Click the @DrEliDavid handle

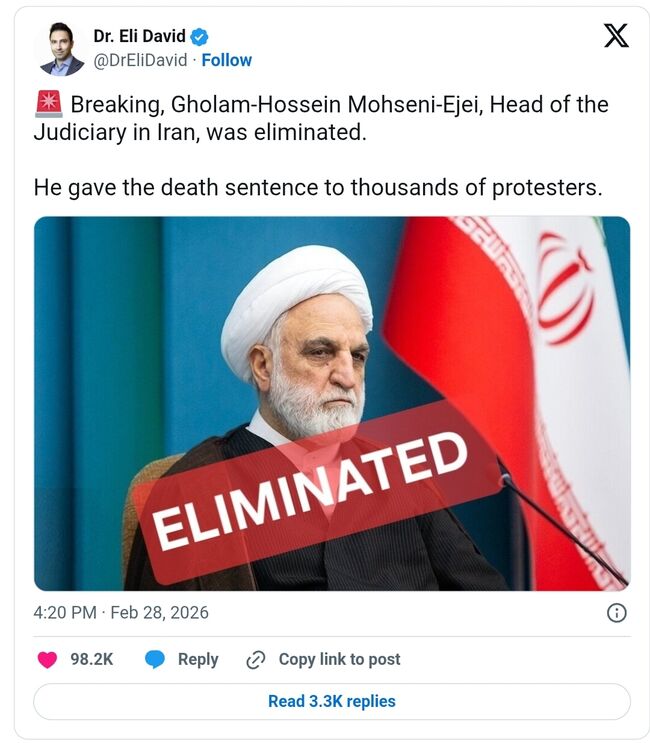(x=140, y=60)
